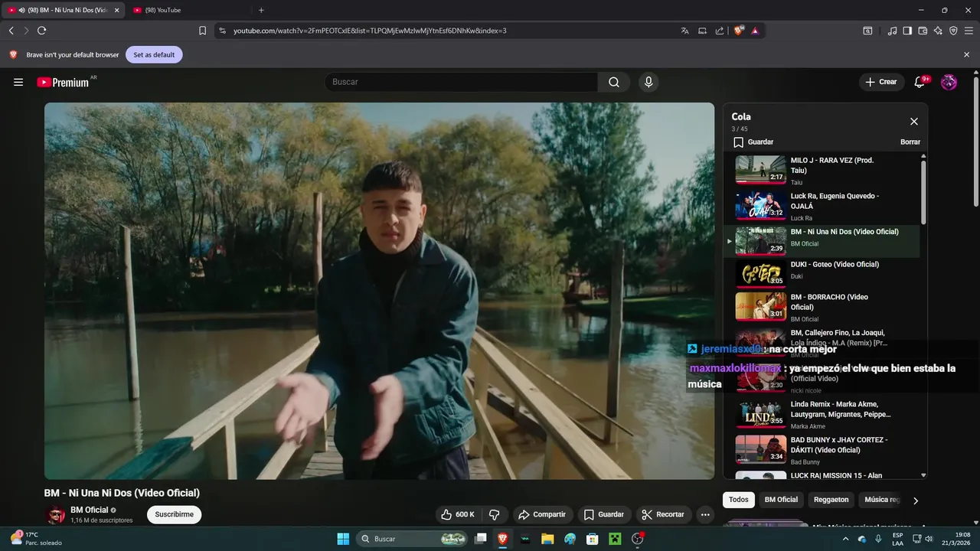
Task: Dismiss the default browser notification bar
Action: click(966, 55)
